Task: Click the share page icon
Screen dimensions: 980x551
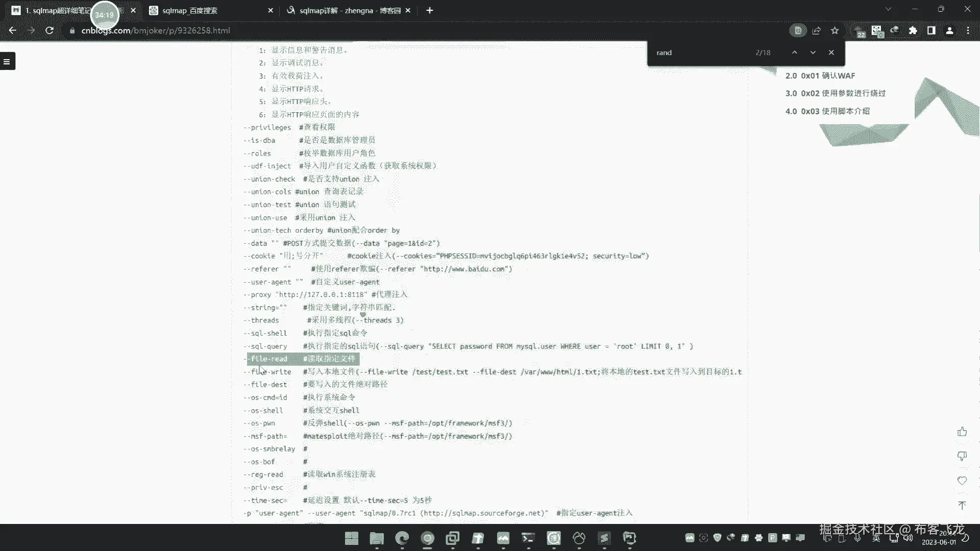Action: coord(816,31)
